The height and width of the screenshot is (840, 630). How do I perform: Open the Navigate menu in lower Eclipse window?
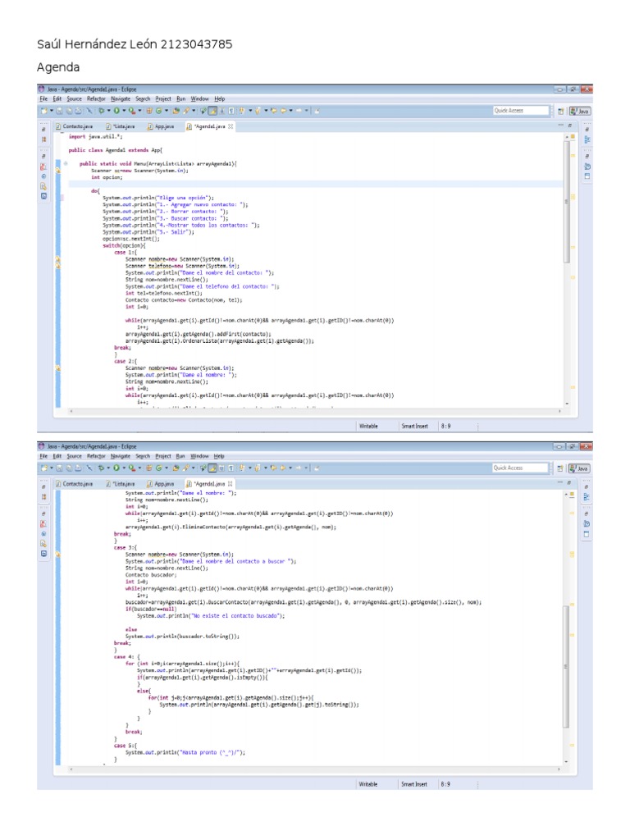pyautogui.click(x=121, y=456)
